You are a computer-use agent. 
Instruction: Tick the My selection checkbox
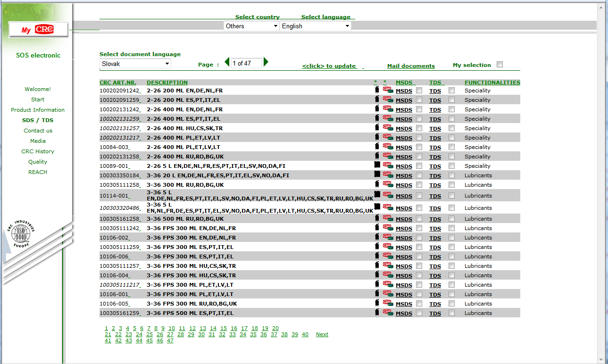[x=500, y=65]
